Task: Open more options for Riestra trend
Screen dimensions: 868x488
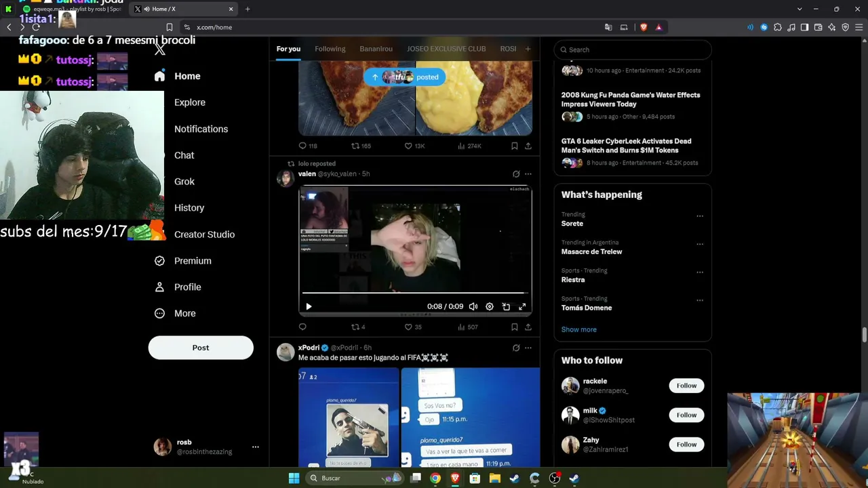Action: [700, 272]
